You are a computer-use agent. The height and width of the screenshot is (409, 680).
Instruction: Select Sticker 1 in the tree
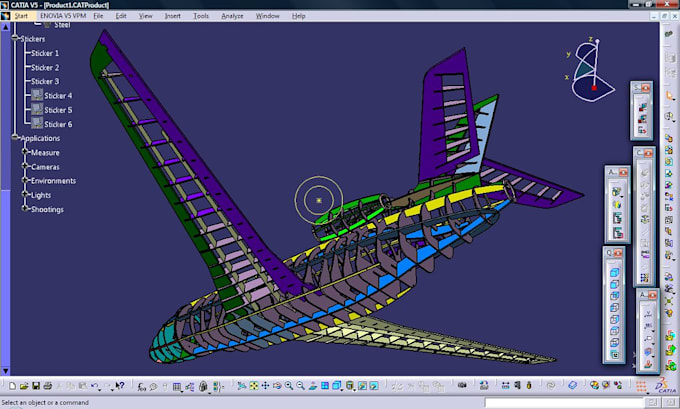pos(45,53)
